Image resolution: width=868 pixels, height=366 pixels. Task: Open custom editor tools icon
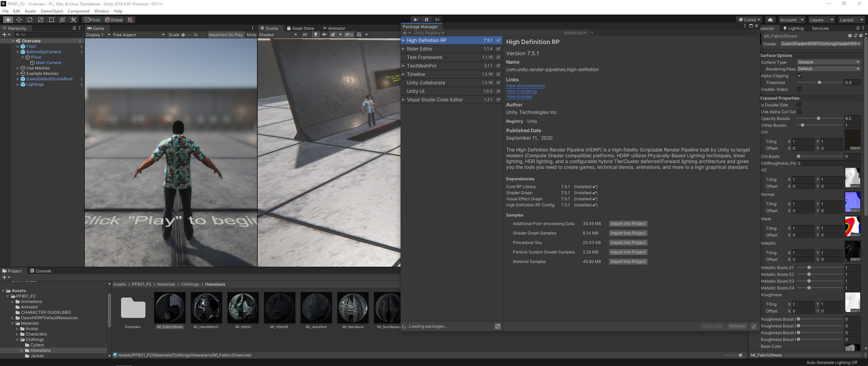(74, 20)
